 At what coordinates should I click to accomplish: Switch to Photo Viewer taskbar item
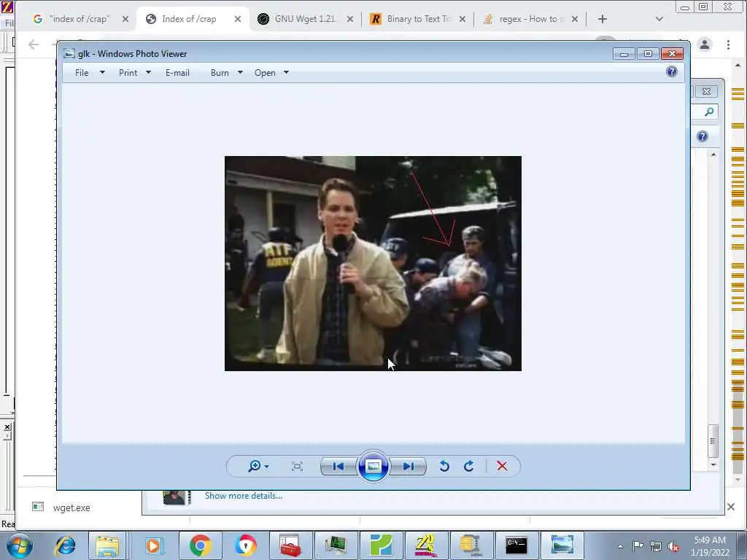562,545
